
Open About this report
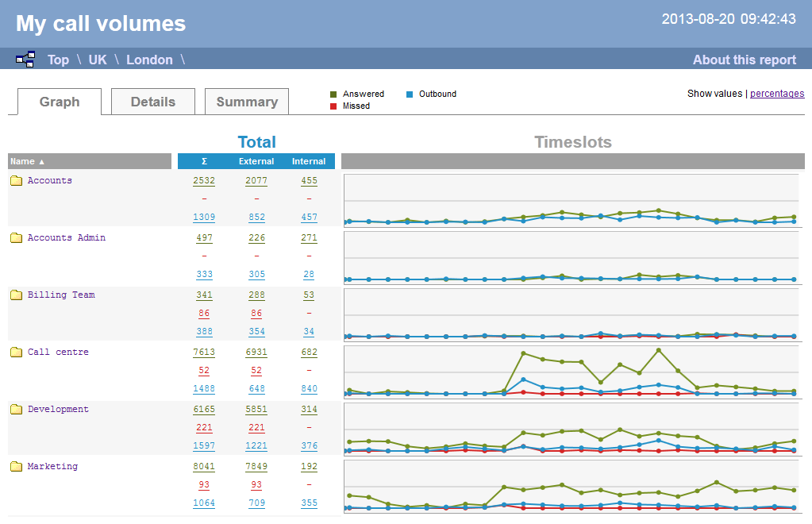[744, 60]
